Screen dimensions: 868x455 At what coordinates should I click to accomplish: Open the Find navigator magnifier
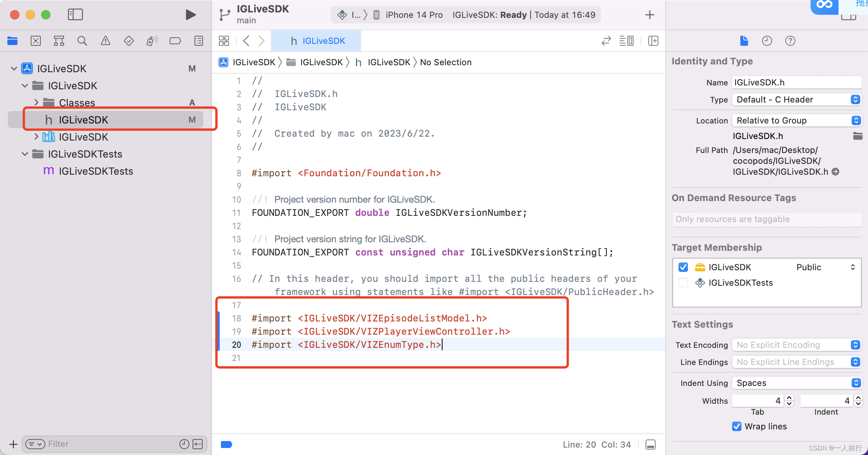[x=82, y=41]
